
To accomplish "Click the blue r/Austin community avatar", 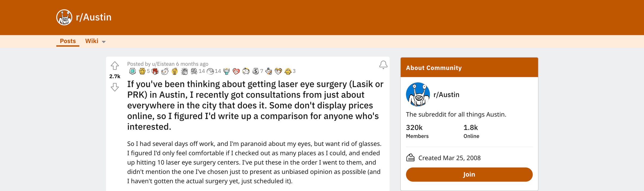I will [x=418, y=94].
